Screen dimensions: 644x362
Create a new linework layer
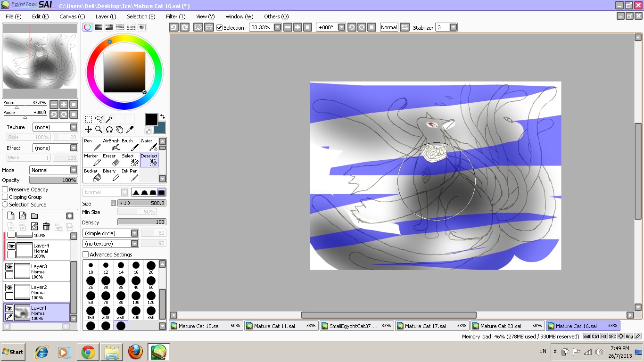click(23, 216)
